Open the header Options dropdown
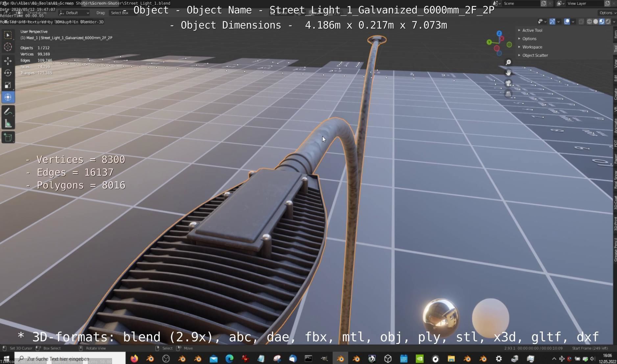The height and width of the screenshot is (364, 617). [607, 13]
